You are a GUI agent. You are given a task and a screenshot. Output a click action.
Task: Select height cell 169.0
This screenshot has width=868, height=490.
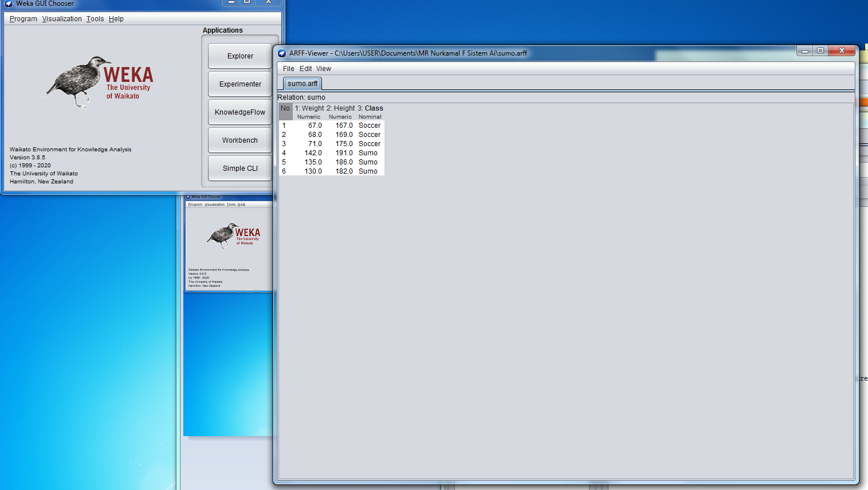point(340,135)
